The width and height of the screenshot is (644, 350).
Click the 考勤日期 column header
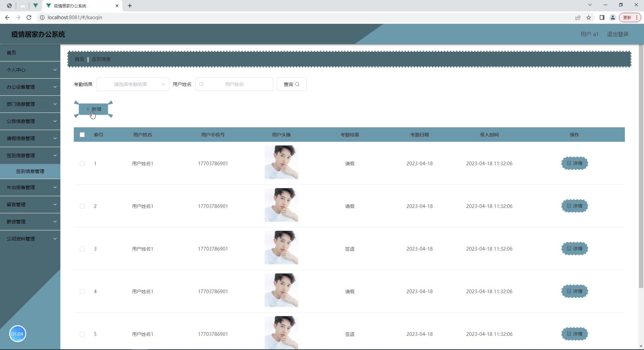(x=420, y=135)
